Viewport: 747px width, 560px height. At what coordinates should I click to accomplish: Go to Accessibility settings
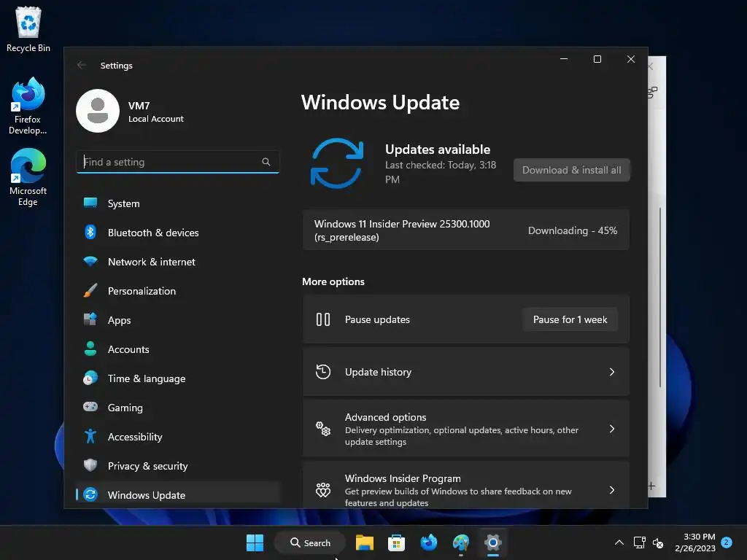coord(178,437)
